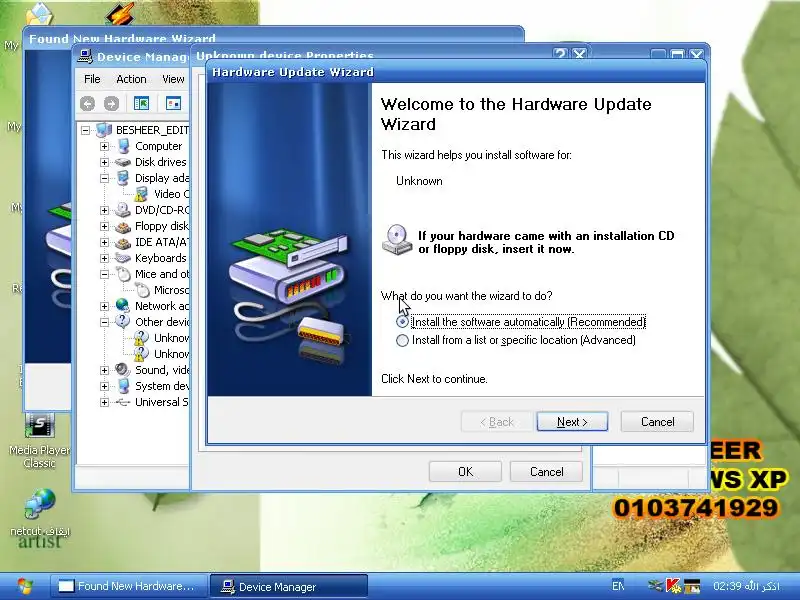The image size is (800, 600).
Task: Select the Other devices question mark icon
Action: pos(122,321)
